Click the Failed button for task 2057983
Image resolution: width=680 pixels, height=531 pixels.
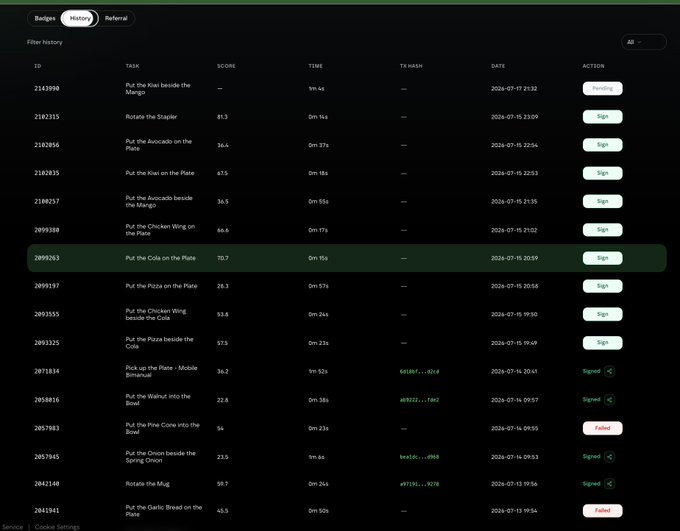[602, 428]
